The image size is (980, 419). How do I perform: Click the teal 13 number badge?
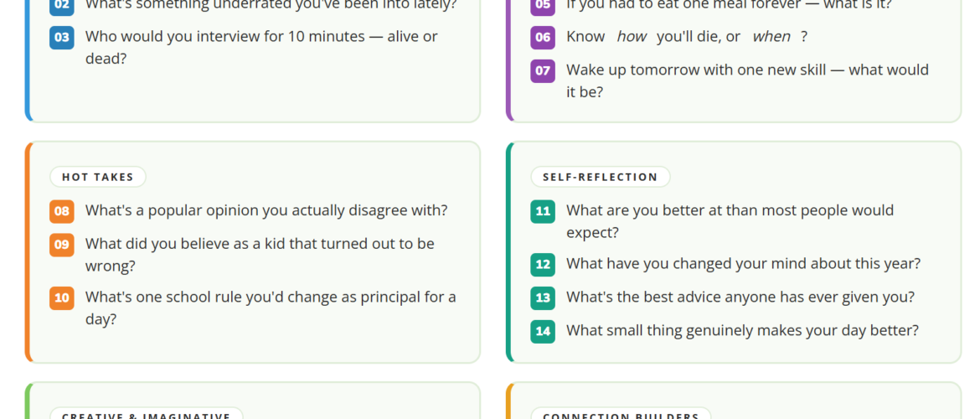click(543, 297)
